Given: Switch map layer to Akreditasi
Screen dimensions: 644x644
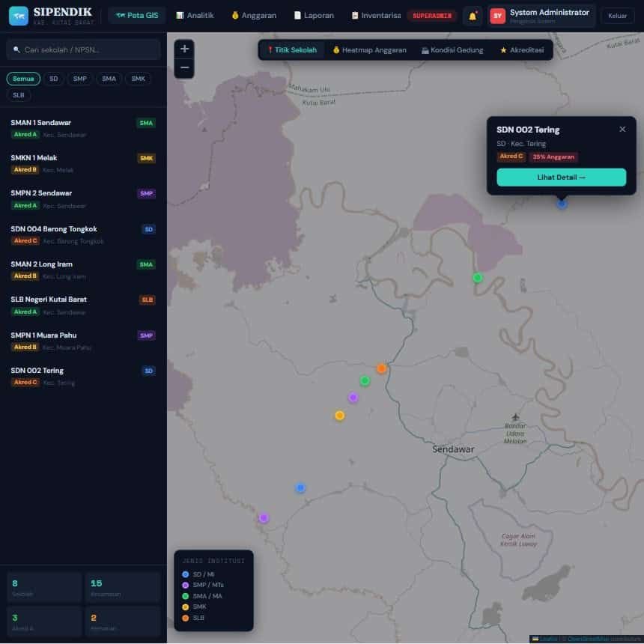Looking at the screenshot, I should click(x=522, y=49).
